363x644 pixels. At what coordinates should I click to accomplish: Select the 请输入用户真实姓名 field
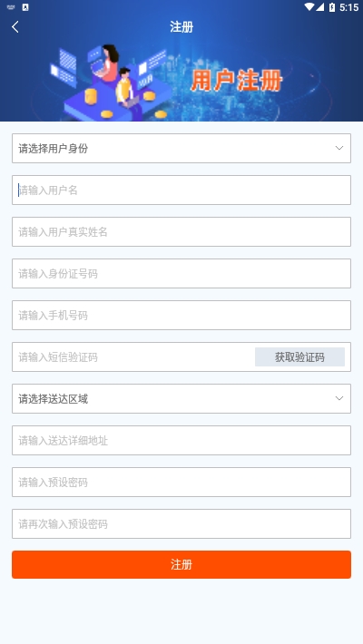point(181,232)
